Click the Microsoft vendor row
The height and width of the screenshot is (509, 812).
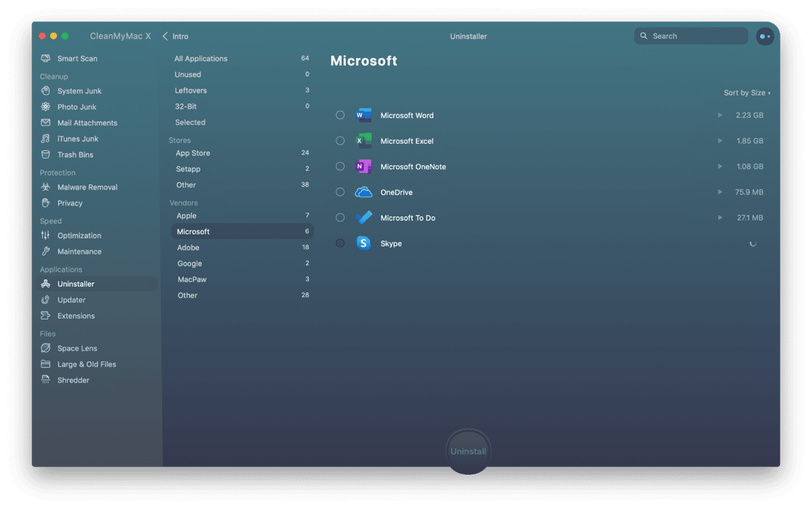click(x=242, y=232)
